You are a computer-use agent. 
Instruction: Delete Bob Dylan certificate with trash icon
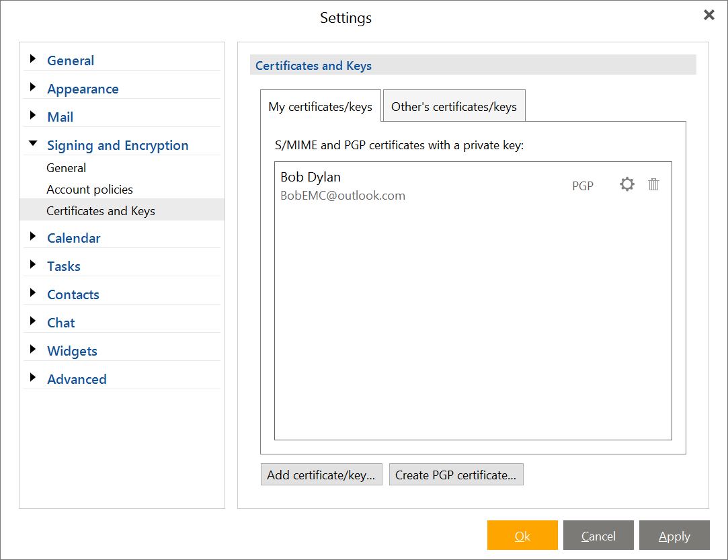pyautogui.click(x=653, y=184)
